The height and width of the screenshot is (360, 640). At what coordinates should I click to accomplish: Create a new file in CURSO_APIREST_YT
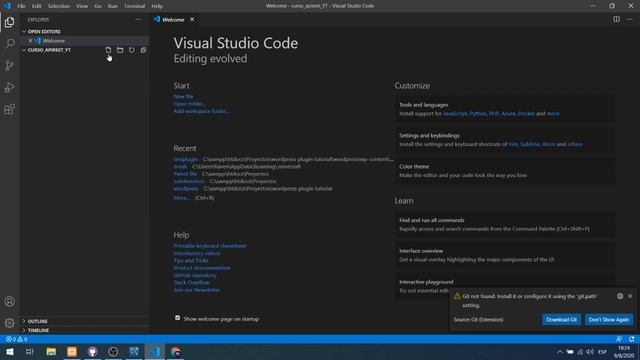point(108,50)
